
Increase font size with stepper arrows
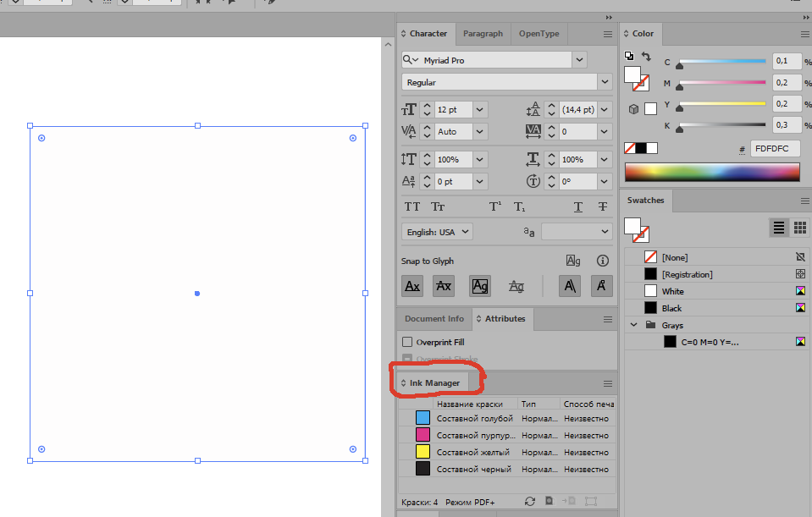click(427, 106)
